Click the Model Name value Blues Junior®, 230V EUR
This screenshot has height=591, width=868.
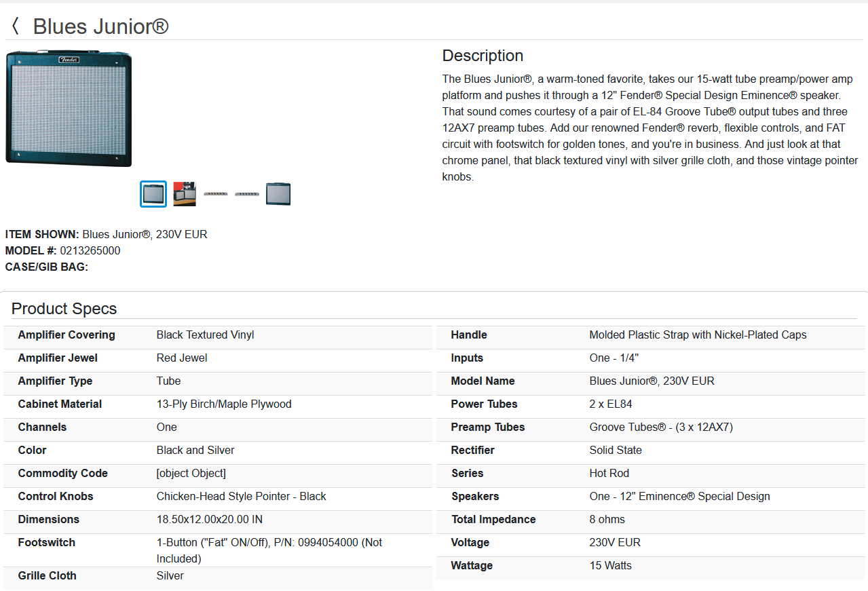652,381
